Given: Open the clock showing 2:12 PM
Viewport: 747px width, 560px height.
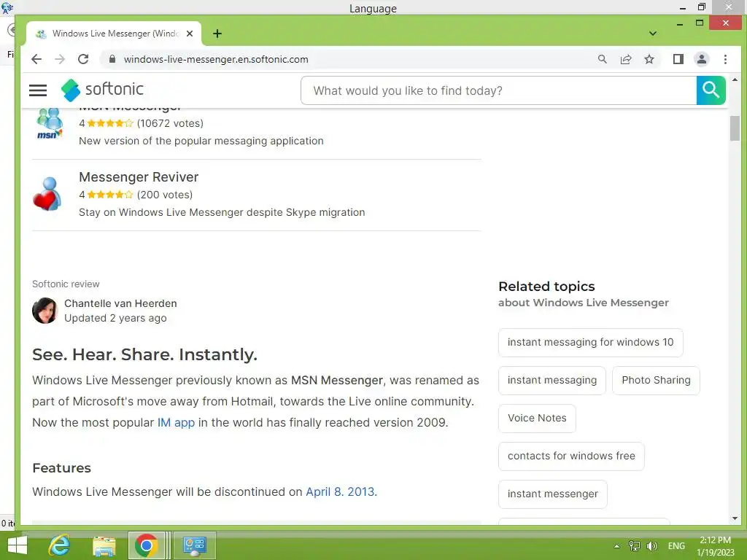Looking at the screenshot, I should (x=715, y=545).
